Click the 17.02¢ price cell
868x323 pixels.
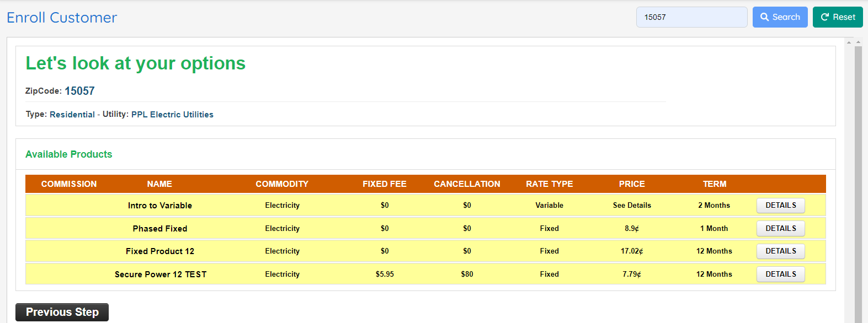pyautogui.click(x=632, y=251)
